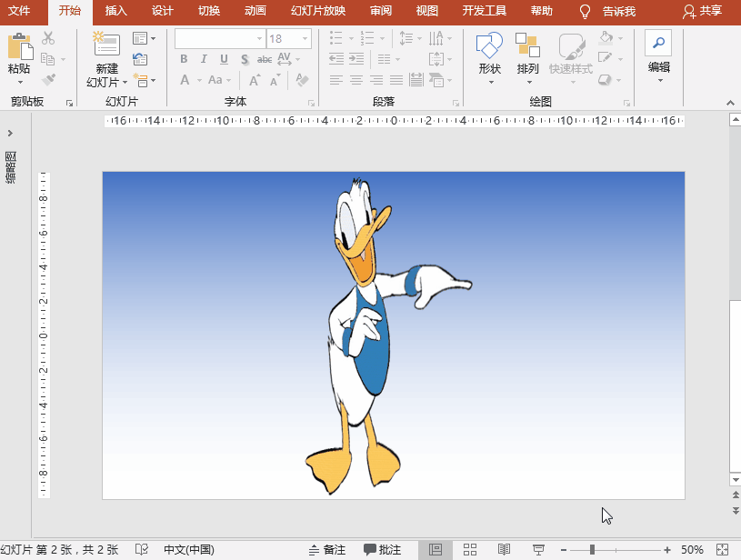Click the Share button
This screenshot has width=741, height=560.
(702, 11)
